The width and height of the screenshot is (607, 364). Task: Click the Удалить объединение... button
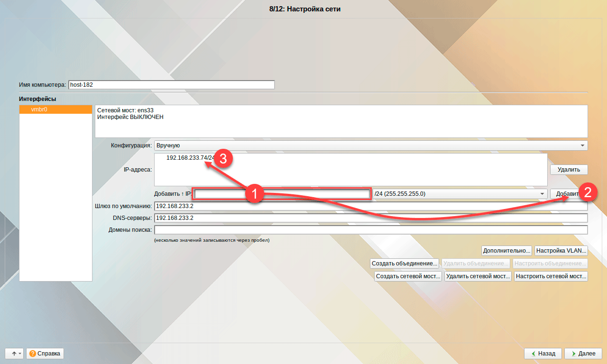[476, 264]
